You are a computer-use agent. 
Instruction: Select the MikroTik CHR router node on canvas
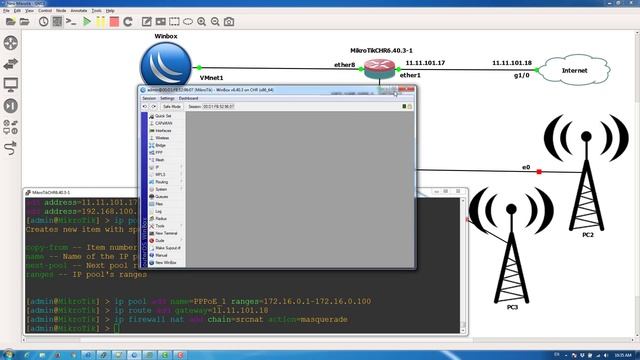[380, 69]
